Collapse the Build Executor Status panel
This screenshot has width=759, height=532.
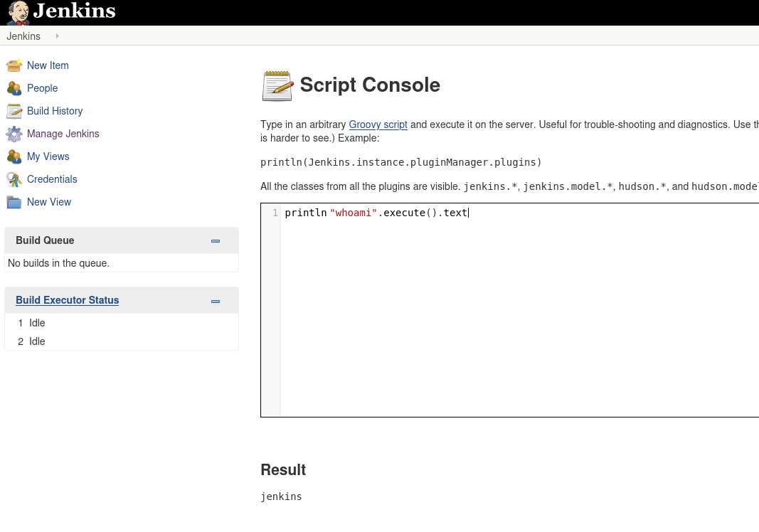point(216,301)
